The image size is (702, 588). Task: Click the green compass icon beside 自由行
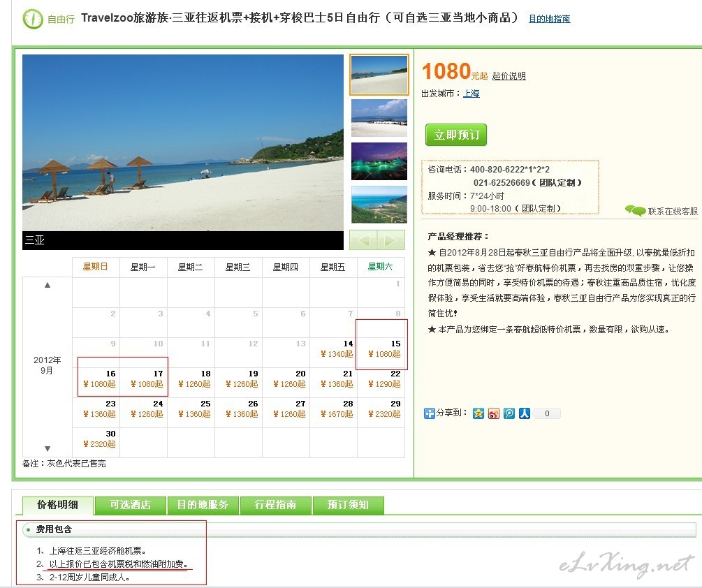click(33, 19)
